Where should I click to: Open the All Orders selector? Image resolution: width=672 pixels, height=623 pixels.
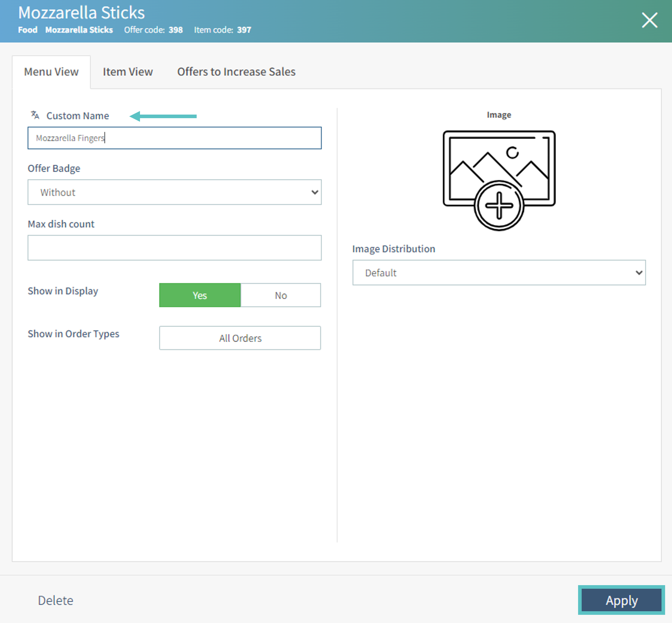[x=240, y=338]
